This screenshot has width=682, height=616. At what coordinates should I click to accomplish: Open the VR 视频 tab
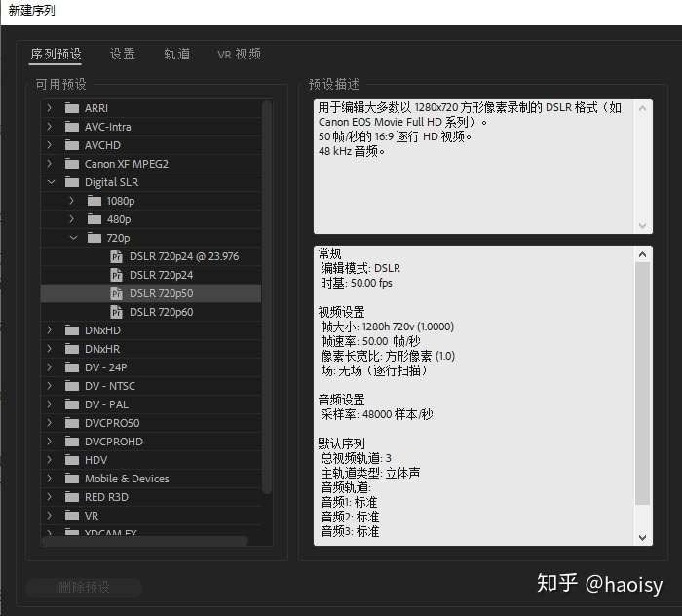[x=240, y=54]
